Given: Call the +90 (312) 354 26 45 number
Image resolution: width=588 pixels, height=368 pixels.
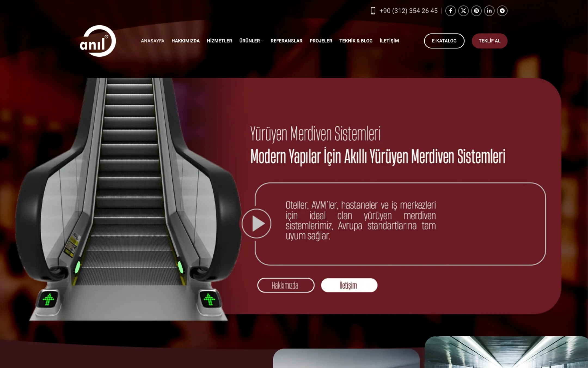Looking at the screenshot, I should click(x=408, y=11).
